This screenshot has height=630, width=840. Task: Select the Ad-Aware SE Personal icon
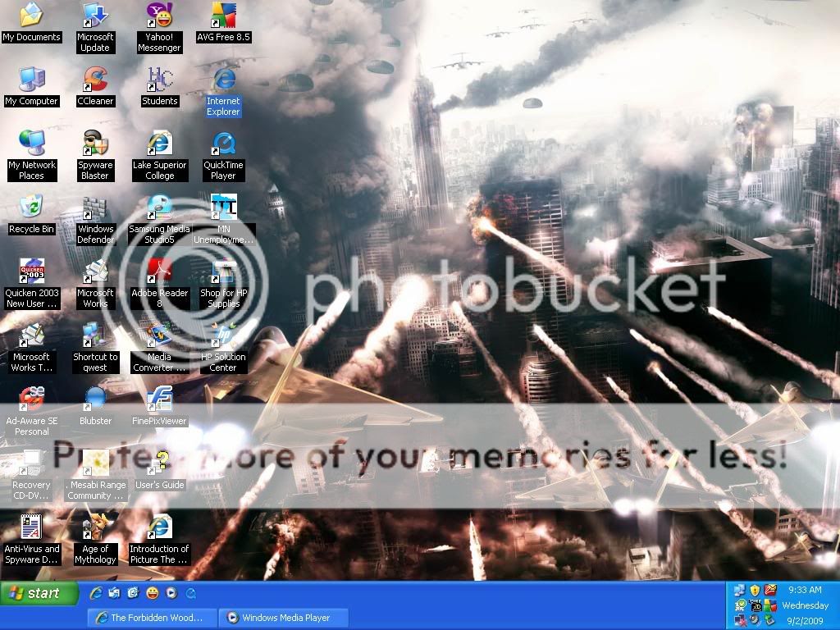tap(31, 412)
